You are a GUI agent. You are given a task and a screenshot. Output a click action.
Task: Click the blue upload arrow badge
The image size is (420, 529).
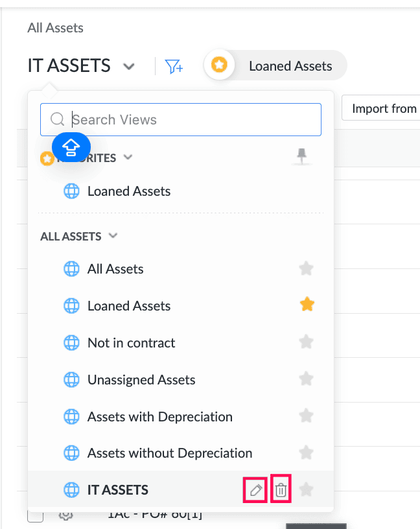(71, 148)
